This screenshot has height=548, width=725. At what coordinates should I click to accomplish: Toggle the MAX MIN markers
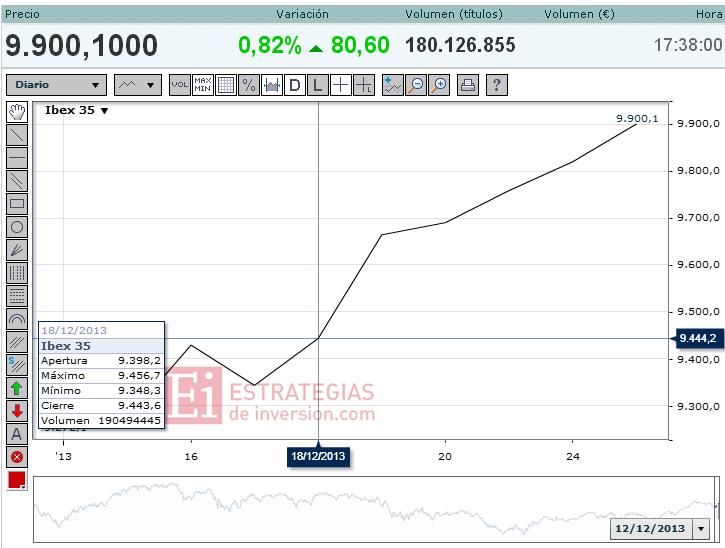203,85
